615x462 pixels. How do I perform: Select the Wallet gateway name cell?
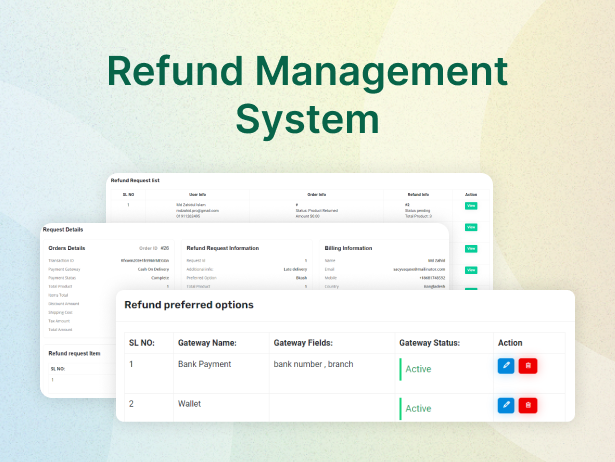point(191,404)
